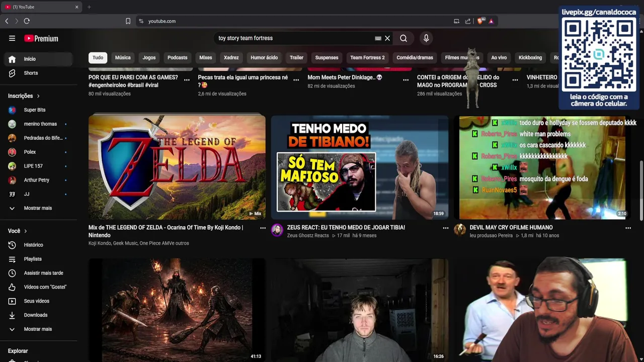The width and height of the screenshot is (644, 362).
Task: Click the share icon in address bar
Action: (468, 21)
